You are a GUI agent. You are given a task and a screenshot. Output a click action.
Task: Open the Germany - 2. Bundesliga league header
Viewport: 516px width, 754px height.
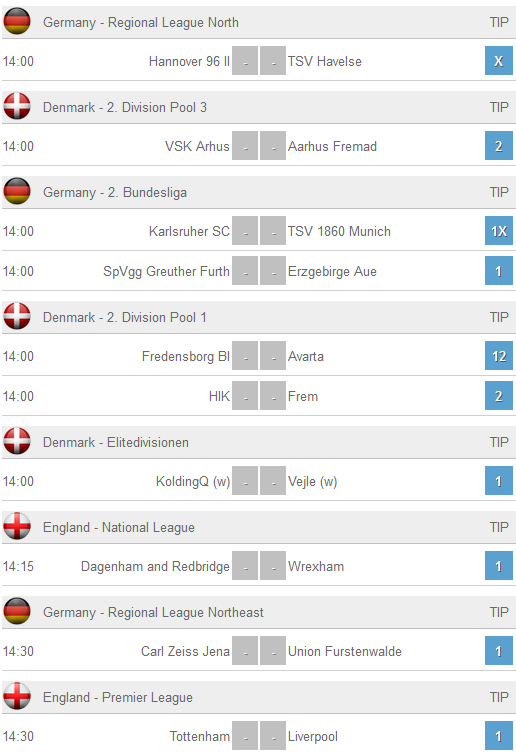[115, 192]
